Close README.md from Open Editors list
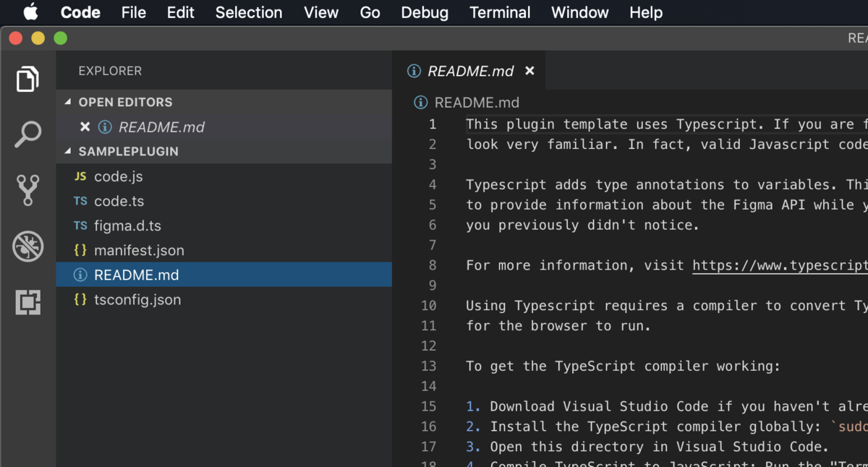The height and width of the screenshot is (467, 868). pyautogui.click(x=85, y=127)
